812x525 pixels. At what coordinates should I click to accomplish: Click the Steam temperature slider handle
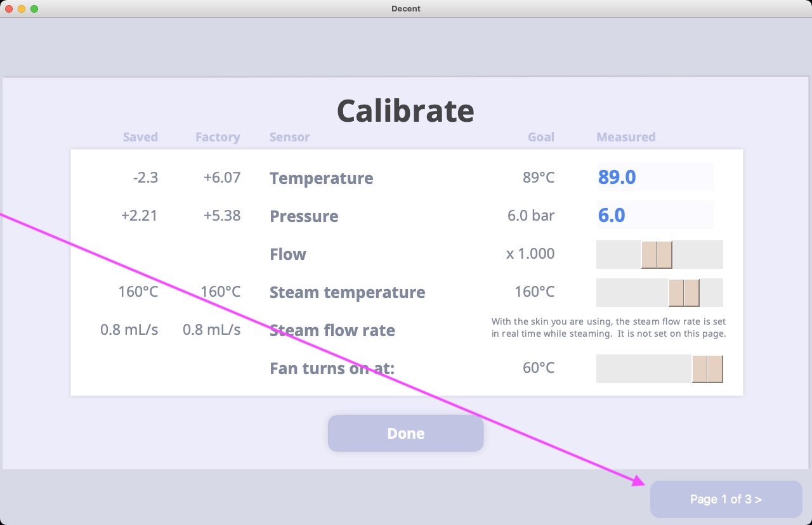coord(684,292)
